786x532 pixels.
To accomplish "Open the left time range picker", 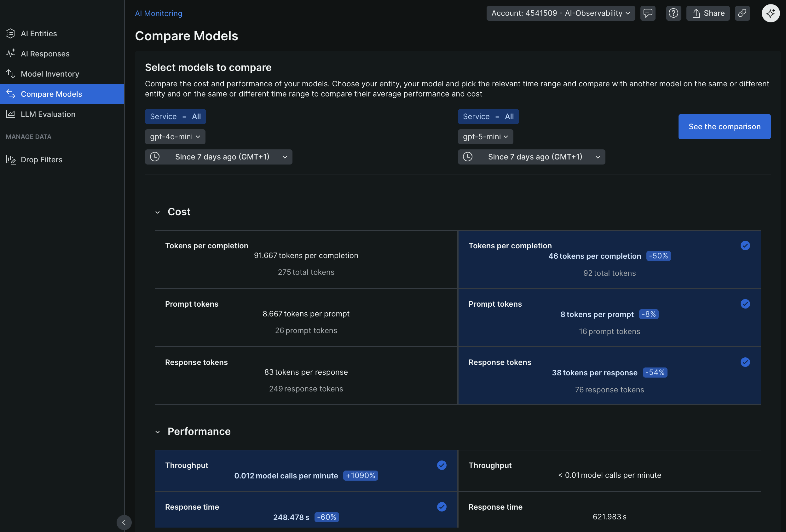I will point(218,157).
